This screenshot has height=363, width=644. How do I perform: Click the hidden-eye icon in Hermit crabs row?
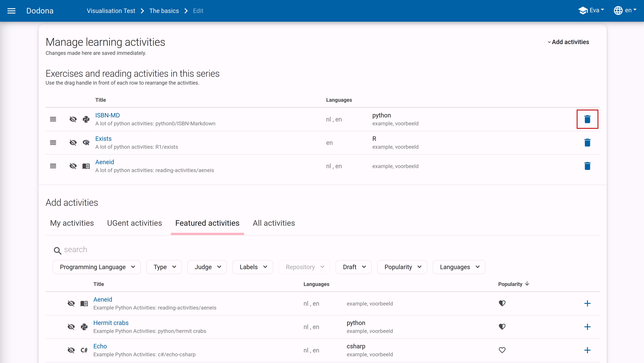(71, 327)
